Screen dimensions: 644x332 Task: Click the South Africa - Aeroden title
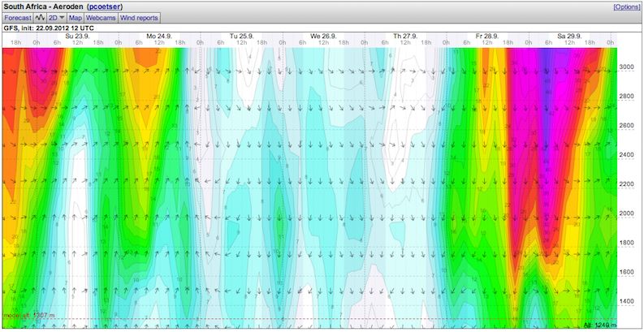(x=44, y=7)
